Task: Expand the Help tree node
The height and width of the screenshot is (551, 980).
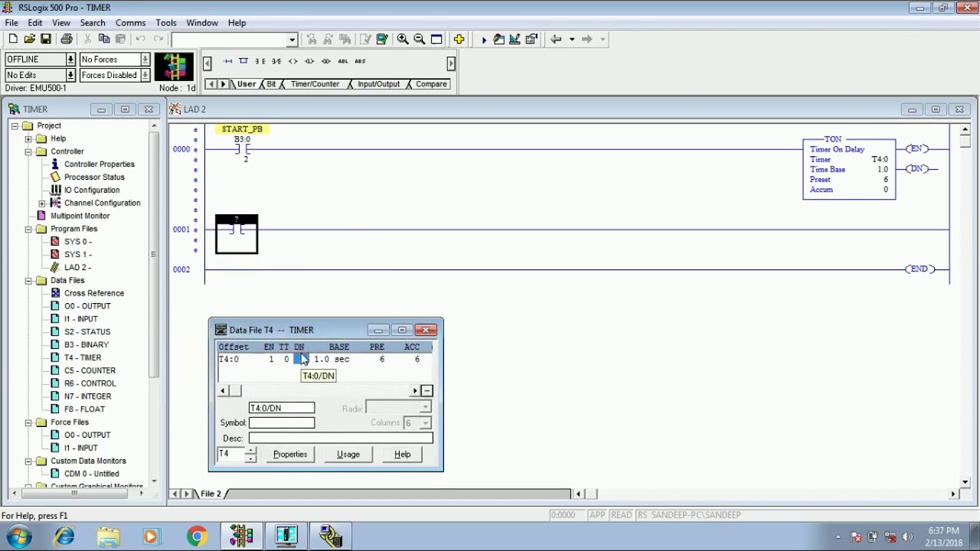Action: tap(28, 139)
